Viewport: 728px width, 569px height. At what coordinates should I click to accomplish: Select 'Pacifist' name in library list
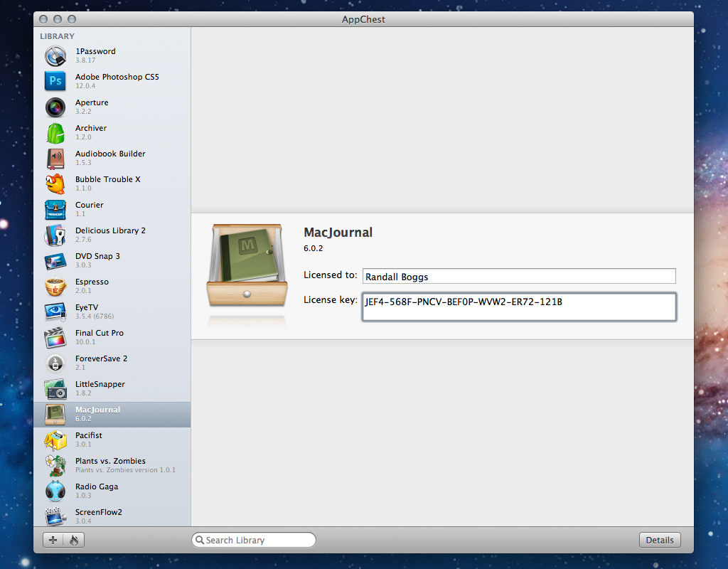pos(89,435)
